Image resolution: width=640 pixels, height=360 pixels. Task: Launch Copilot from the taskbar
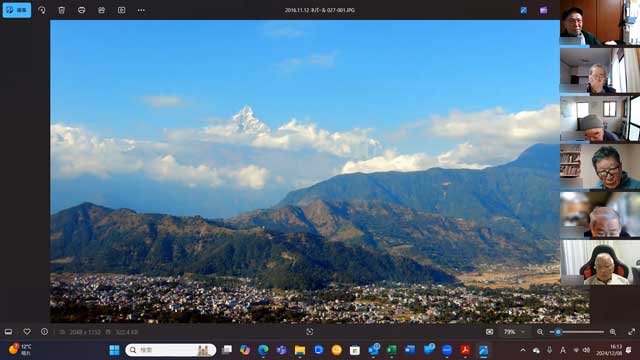(245, 350)
